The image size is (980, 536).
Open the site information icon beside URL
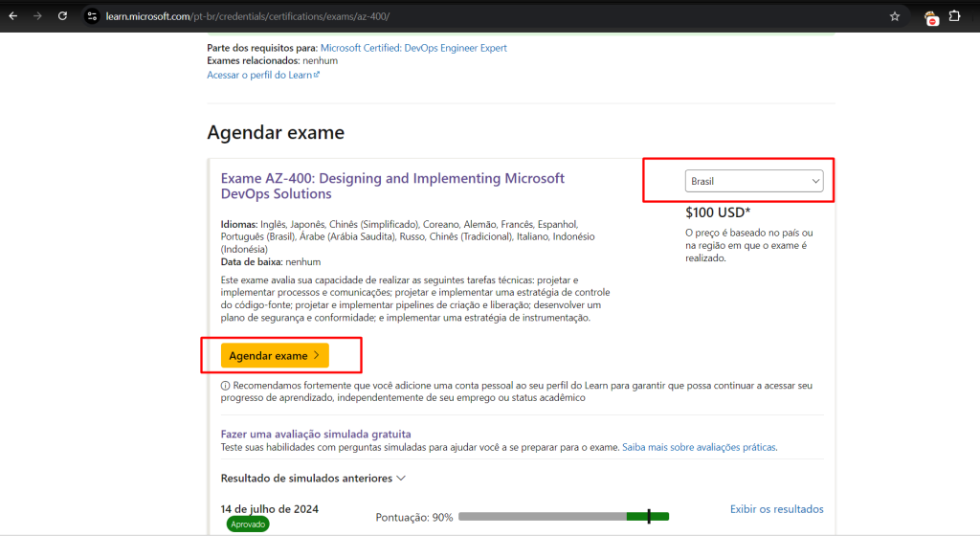click(92, 16)
